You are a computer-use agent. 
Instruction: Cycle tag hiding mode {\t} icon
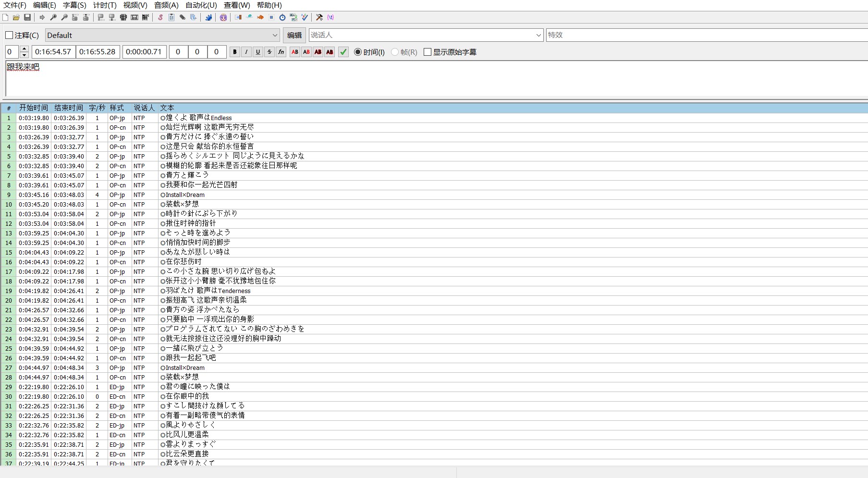coord(330,17)
